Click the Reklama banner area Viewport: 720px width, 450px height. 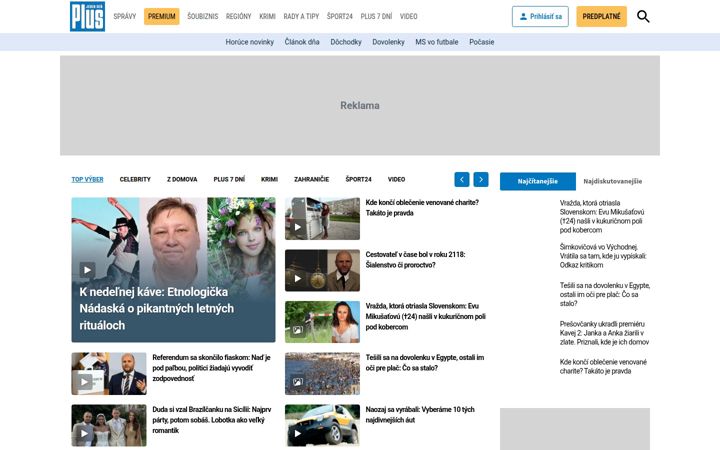(x=360, y=106)
